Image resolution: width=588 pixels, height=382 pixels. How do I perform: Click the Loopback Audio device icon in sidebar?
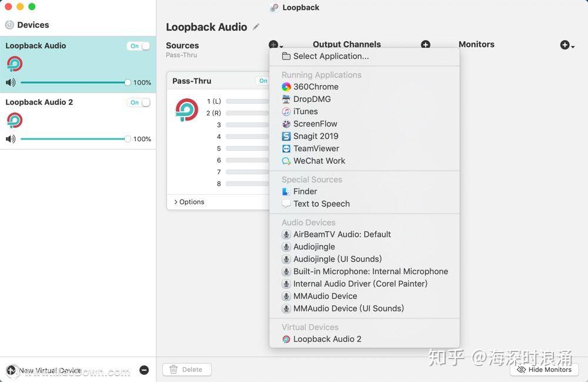(x=14, y=64)
